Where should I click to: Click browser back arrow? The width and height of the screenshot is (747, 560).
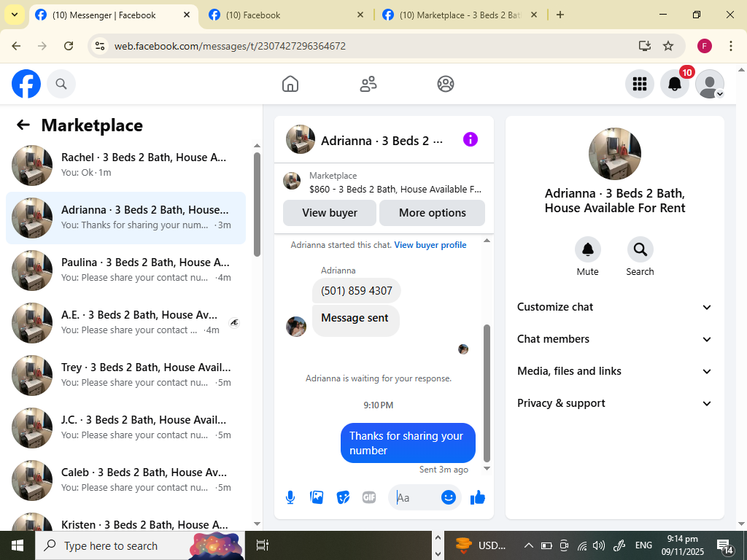[16, 46]
